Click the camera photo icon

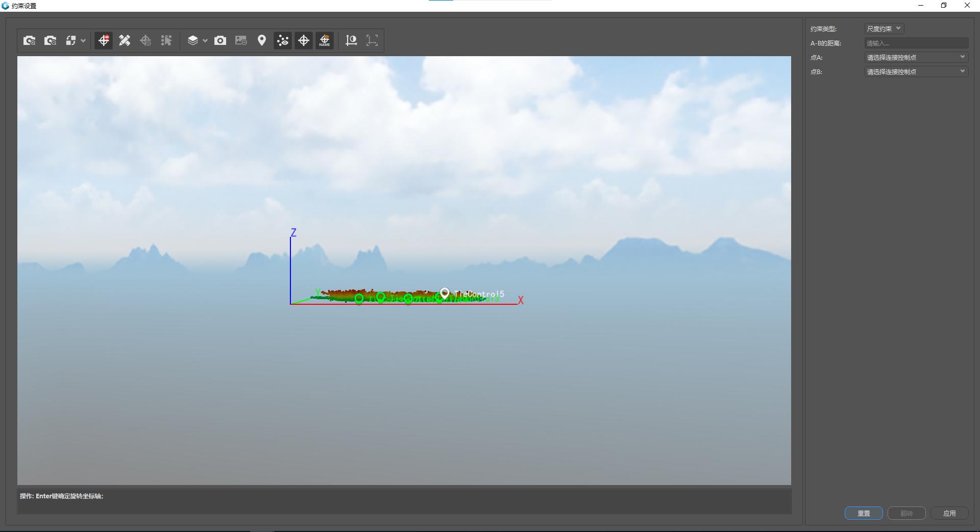(220, 40)
